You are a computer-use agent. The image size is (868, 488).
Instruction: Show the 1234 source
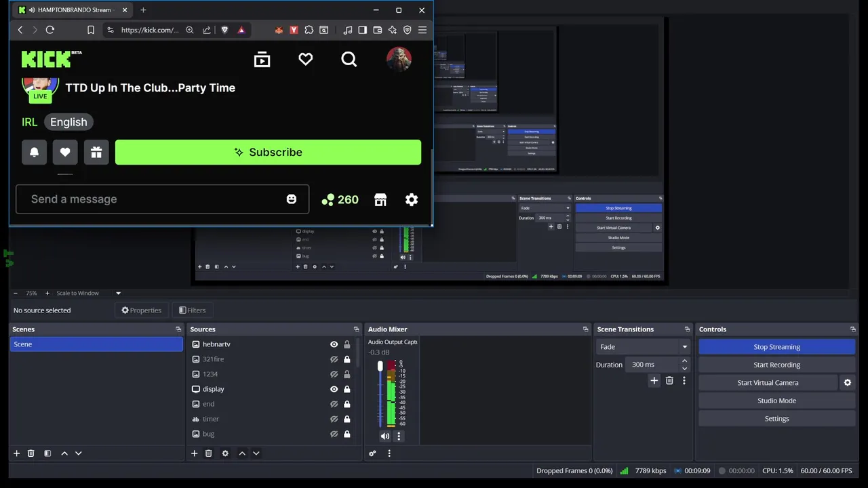pyautogui.click(x=334, y=374)
